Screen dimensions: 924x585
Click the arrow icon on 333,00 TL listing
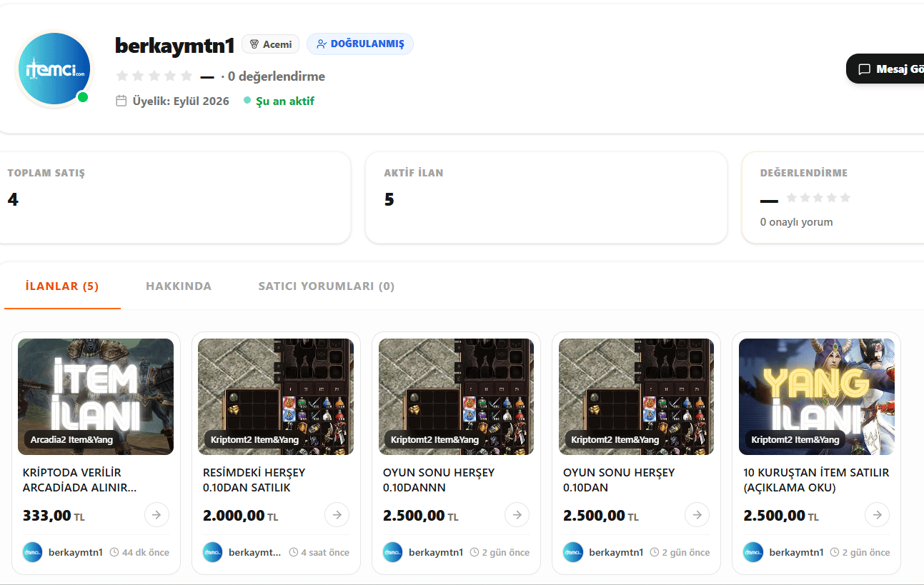click(x=157, y=514)
